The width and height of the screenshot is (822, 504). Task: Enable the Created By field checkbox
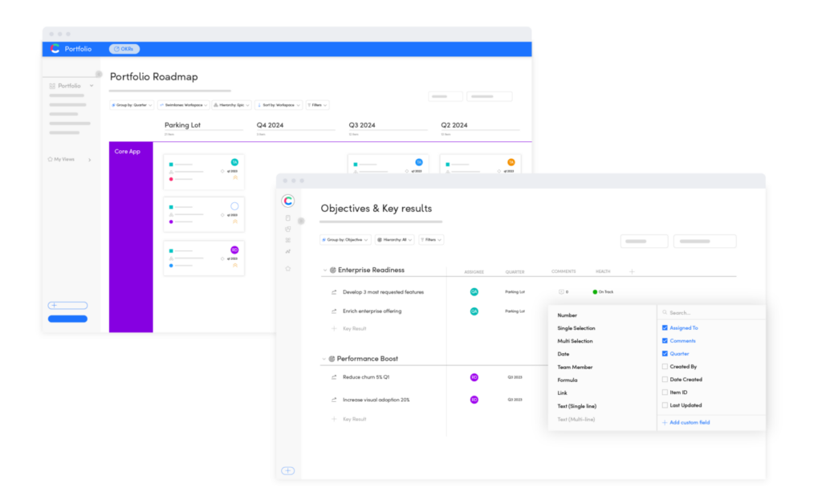point(664,367)
